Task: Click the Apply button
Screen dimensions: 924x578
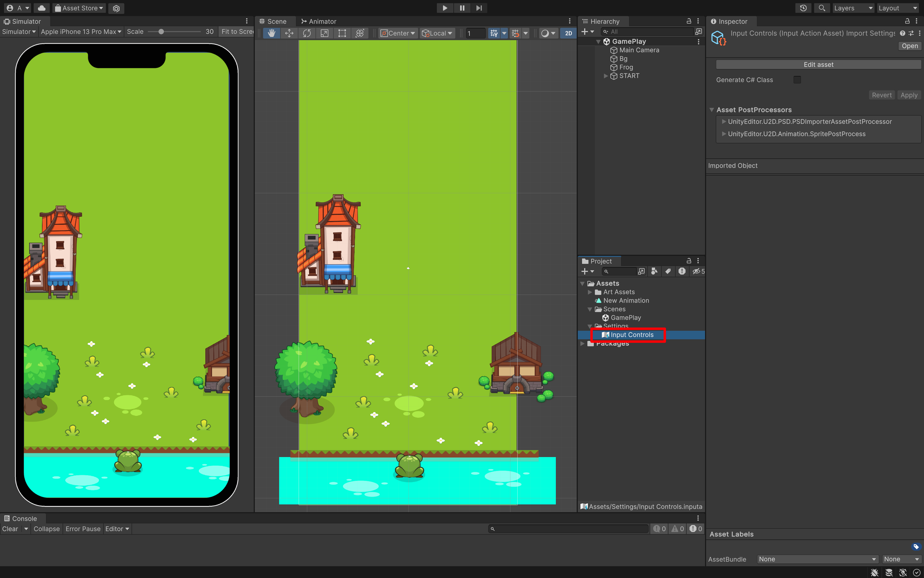Action: point(909,95)
